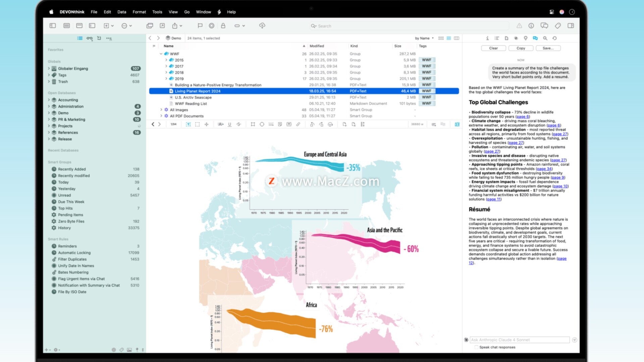The height and width of the screenshot is (362, 644).
Task: Click the Ask Anthropic Claude chat input
Action: click(x=520, y=340)
